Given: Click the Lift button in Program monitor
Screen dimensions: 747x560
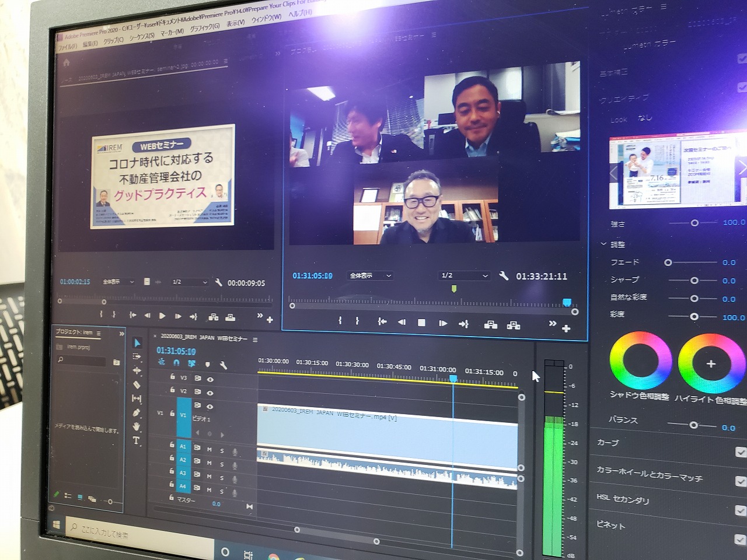Looking at the screenshot, I should 491,324.
